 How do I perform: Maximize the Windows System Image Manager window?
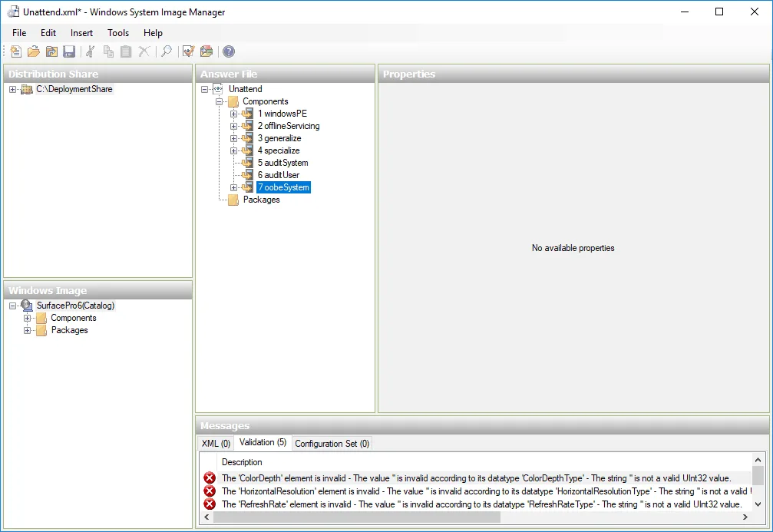click(719, 12)
